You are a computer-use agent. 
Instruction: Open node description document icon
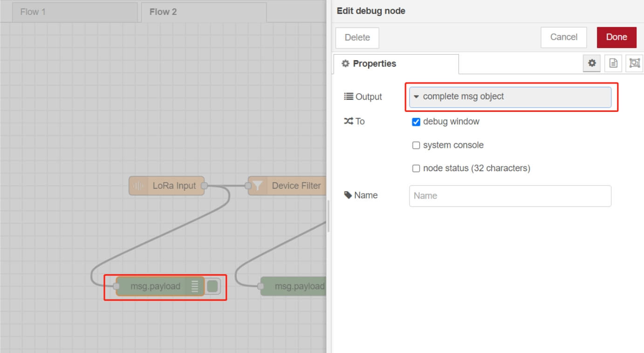pyautogui.click(x=613, y=63)
